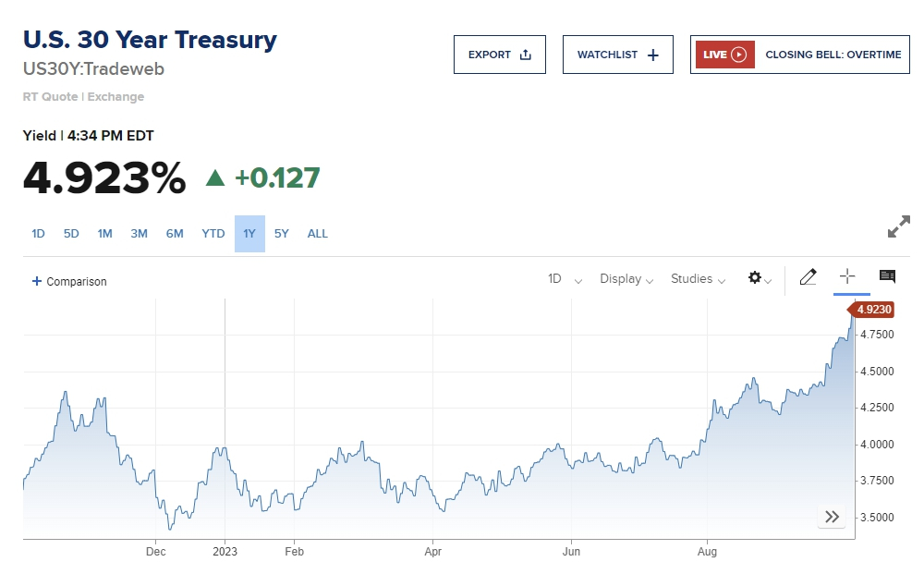
Task: Switch to the YTD range
Action: [x=213, y=234]
